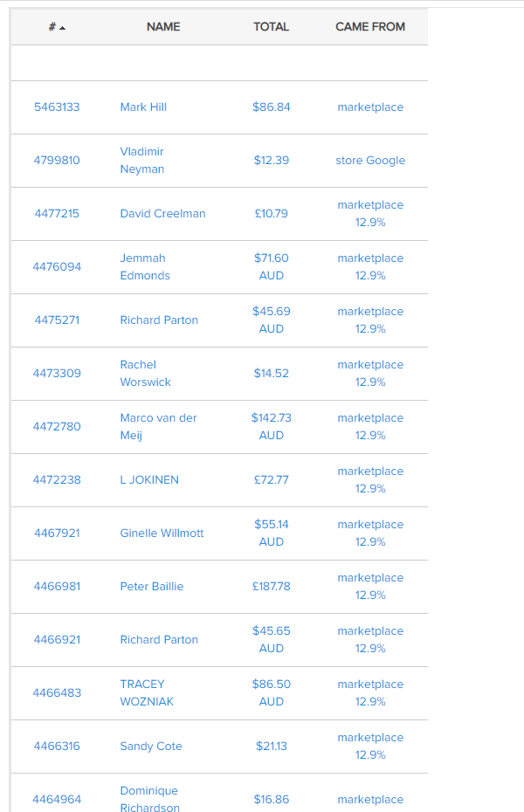The image size is (524, 812).
Task: Select customer Vladimir Neyman
Action: [141, 161]
